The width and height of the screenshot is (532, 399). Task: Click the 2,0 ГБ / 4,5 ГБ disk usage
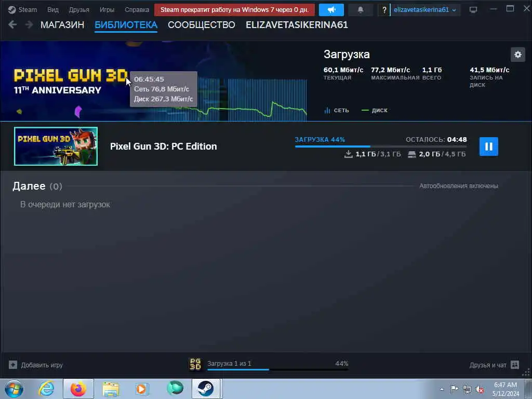coord(436,154)
